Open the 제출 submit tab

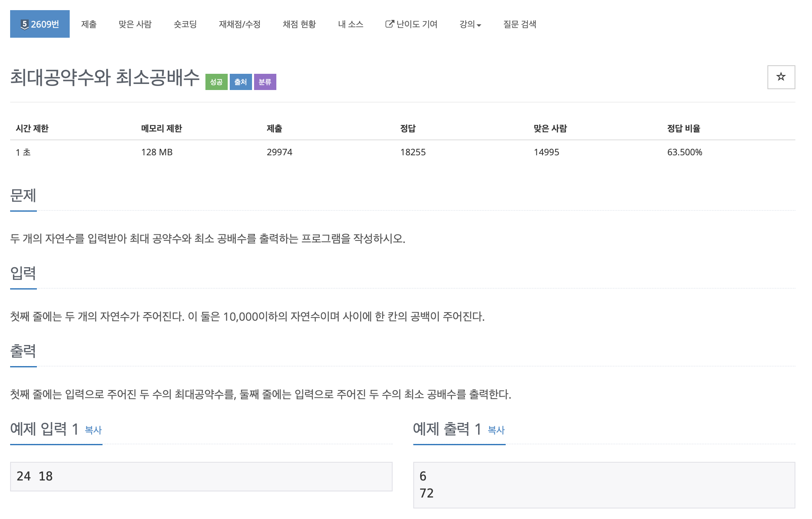click(x=89, y=24)
